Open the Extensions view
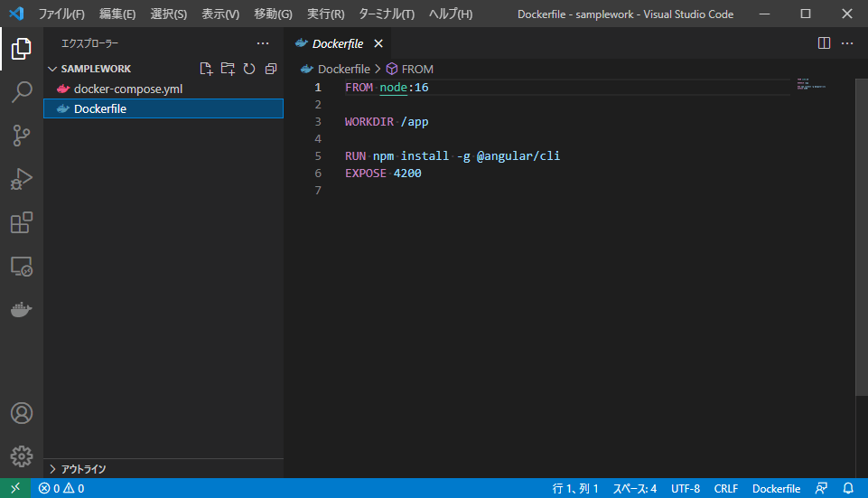The height and width of the screenshot is (498, 868). click(x=21, y=222)
